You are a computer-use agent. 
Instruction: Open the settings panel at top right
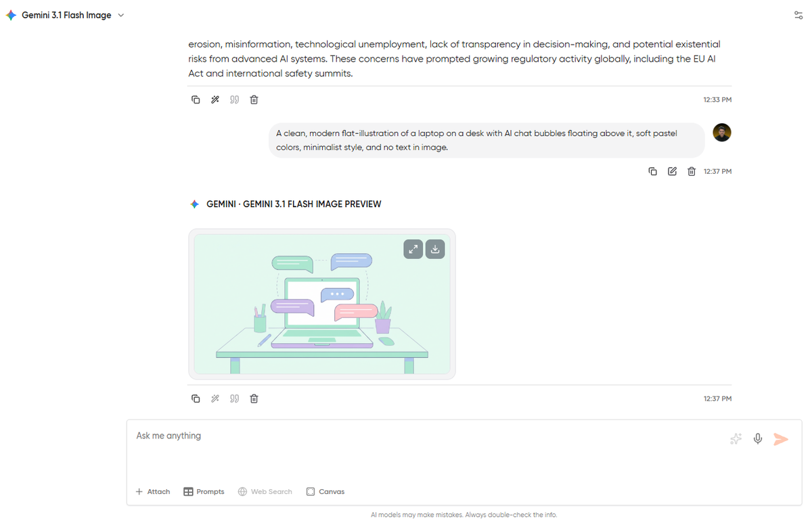pyautogui.click(x=798, y=14)
